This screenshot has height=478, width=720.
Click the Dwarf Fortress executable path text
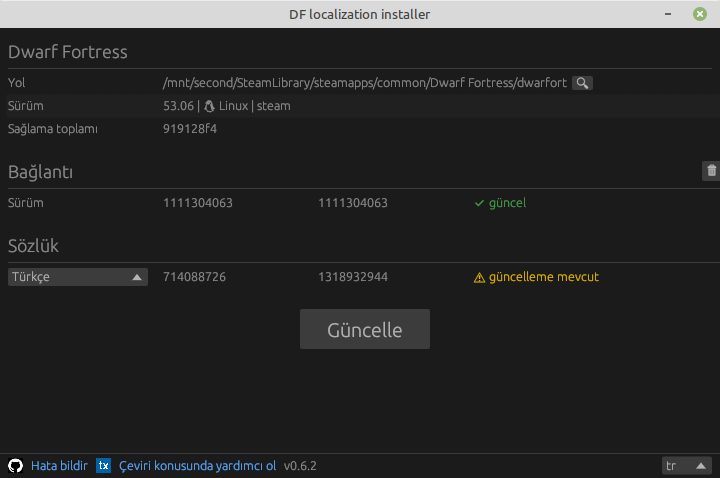[365, 83]
